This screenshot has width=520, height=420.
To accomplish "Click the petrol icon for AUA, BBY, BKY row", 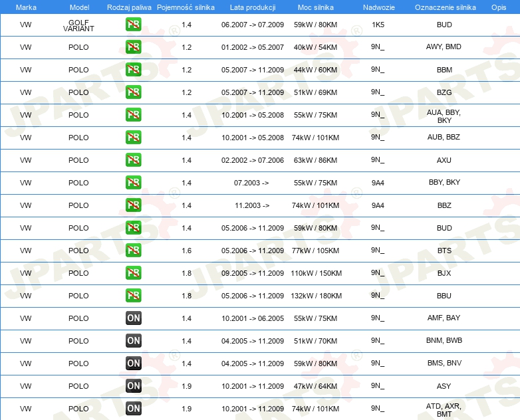I will [x=133, y=115].
